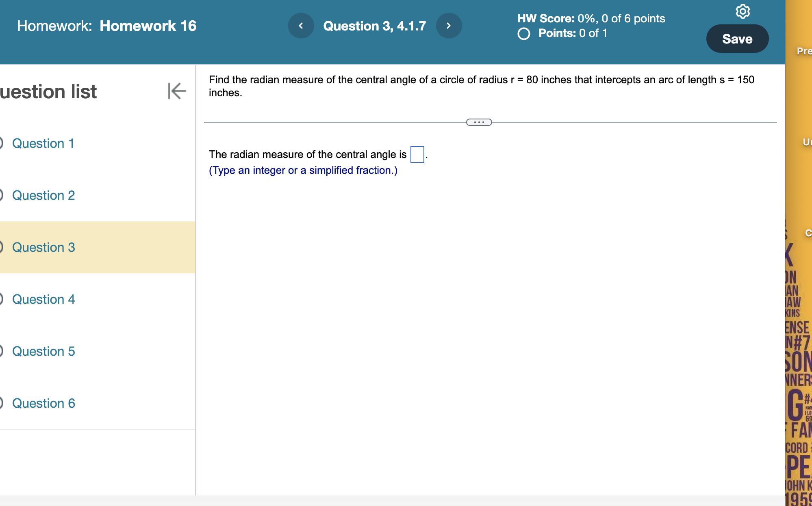This screenshot has width=812, height=506.
Task: Open Question 2 in list
Action: pyautogui.click(x=43, y=195)
